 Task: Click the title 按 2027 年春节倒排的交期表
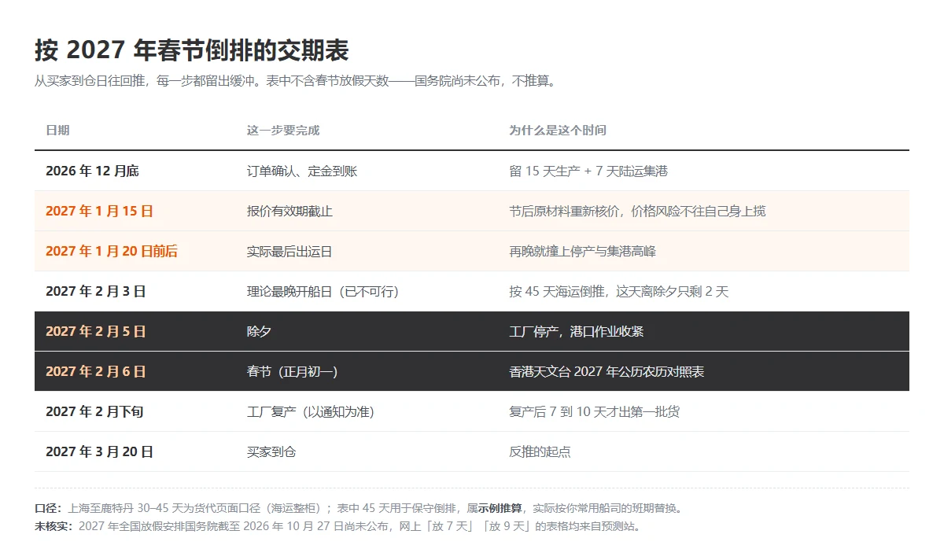(x=192, y=50)
